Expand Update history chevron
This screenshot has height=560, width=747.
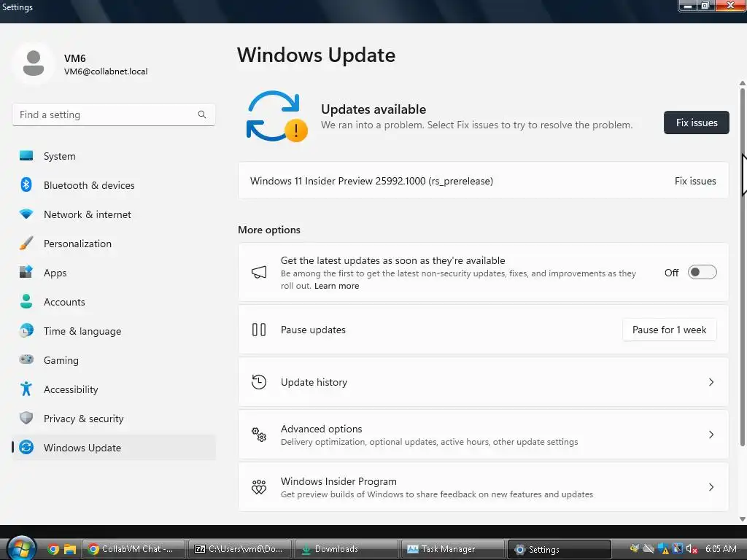711,382
